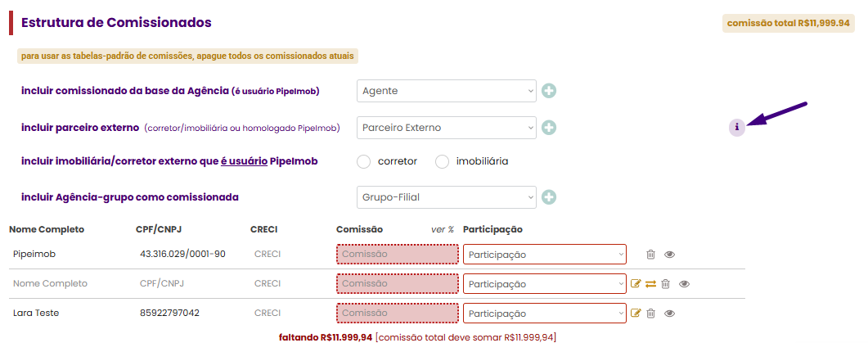Screen dimensions: 868x343
Task: Click plus icon beside Grupo-Filial dropdown
Action: (x=549, y=197)
